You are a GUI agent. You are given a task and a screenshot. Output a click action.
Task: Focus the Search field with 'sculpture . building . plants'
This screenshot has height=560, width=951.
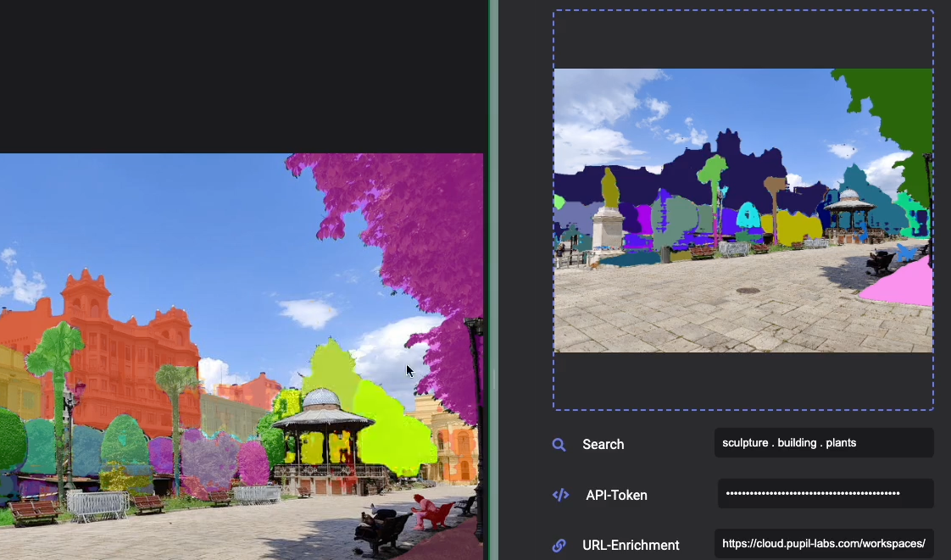823,443
